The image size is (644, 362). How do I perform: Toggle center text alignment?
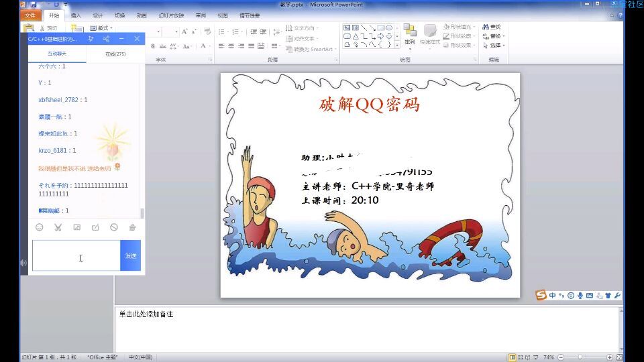pos(231,46)
